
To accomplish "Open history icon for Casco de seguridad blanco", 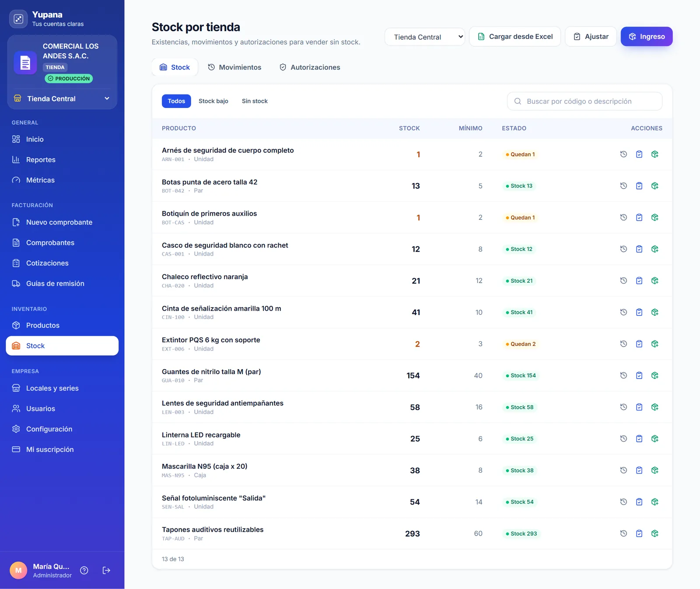I will tap(623, 249).
